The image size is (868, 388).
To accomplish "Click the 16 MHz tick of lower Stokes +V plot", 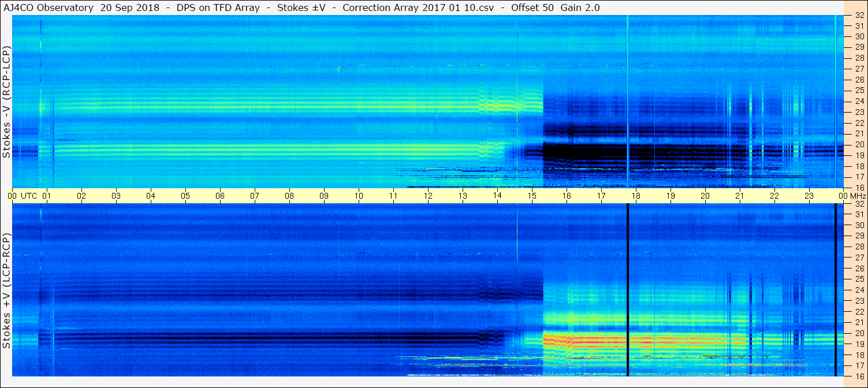I will [x=859, y=376].
